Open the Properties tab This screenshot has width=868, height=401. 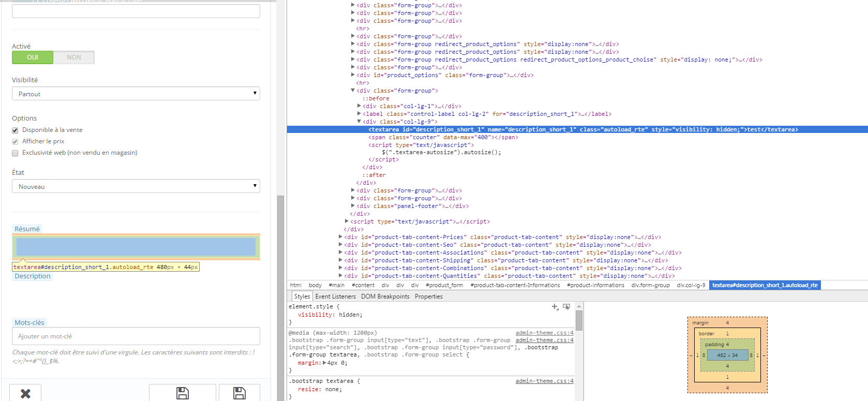point(429,296)
